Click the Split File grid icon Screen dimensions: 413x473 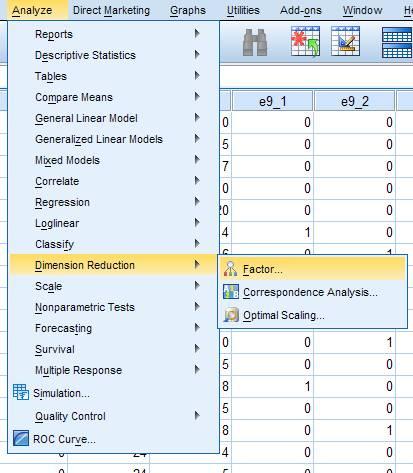pos(397,42)
